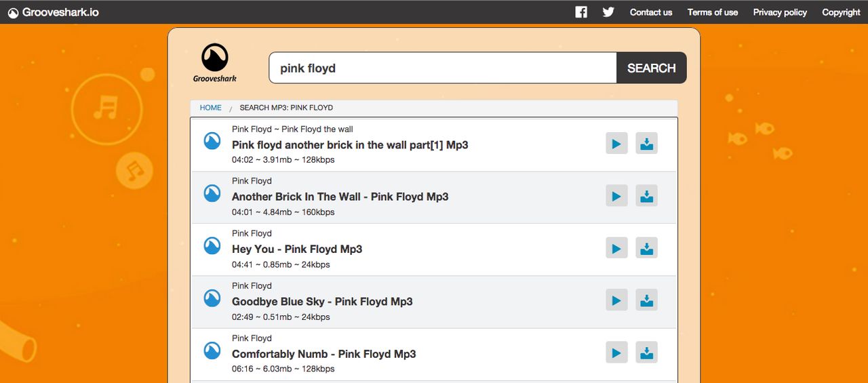This screenshot has height=383, width=868.
Task: Click the black Grooveshark logo beside search box
Action: [x=215, y=63]
